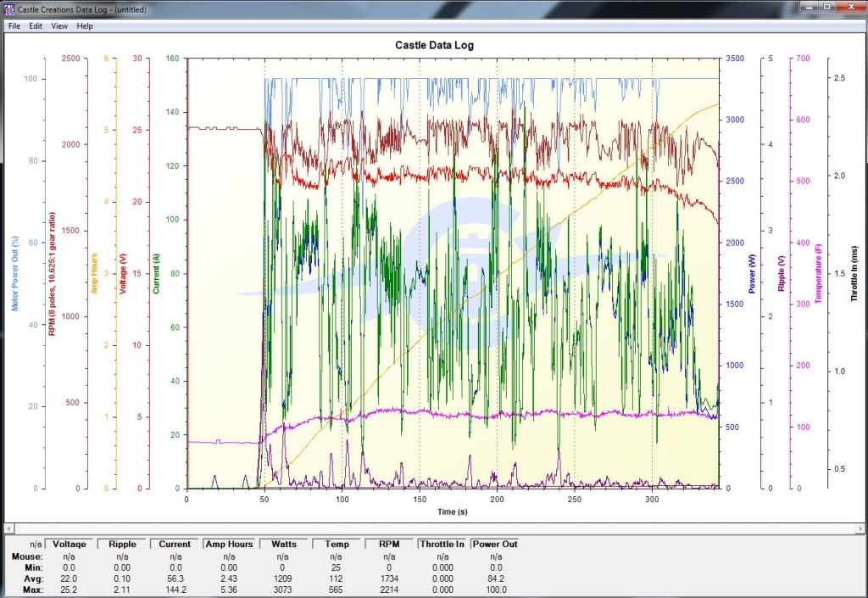The width and height of the screenshot is (868, 598).
Task: Open the View menu
Action: point(59,26)
